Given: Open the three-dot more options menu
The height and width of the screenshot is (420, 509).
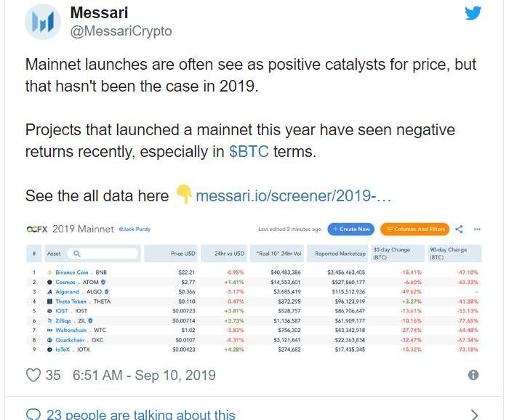Looking at the screenshot, I should pos(477,229).
